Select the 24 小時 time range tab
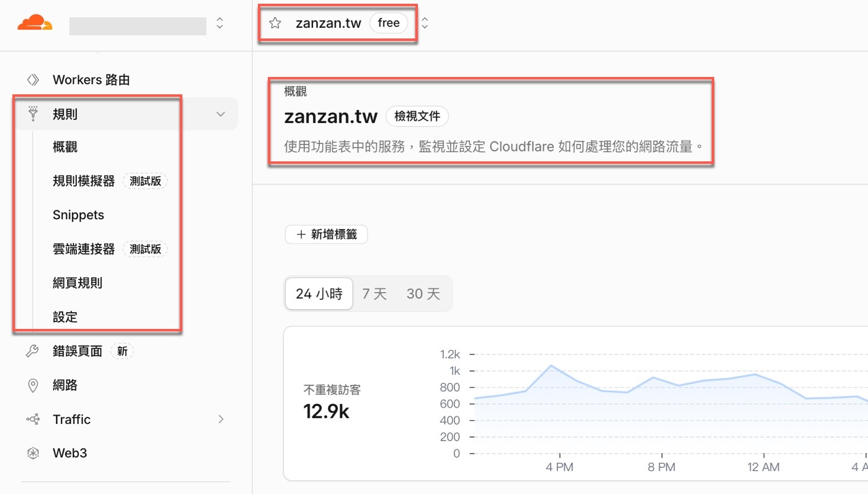Image resolution: width=868 pixels, height=494 pixels. [x=319, y=294]
